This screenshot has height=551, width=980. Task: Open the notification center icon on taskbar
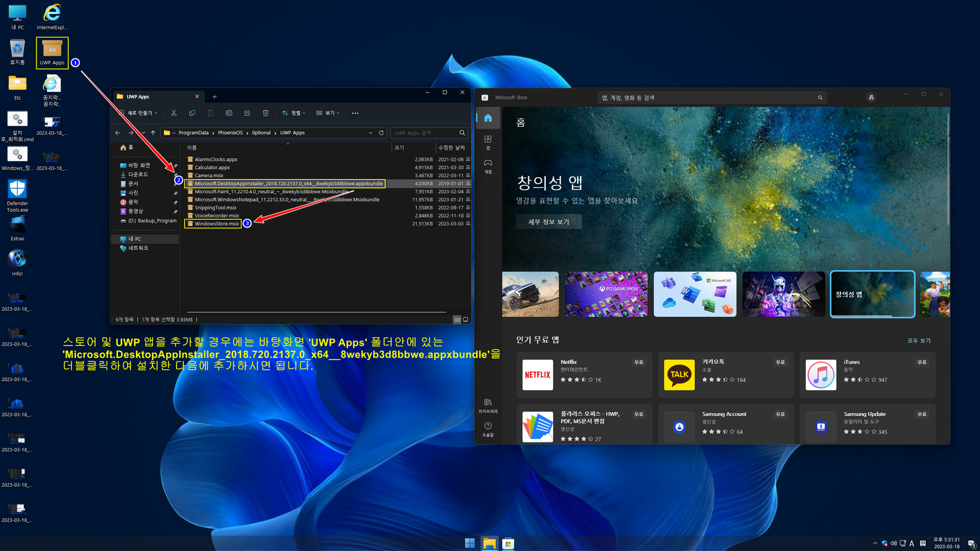coord(971,543)
